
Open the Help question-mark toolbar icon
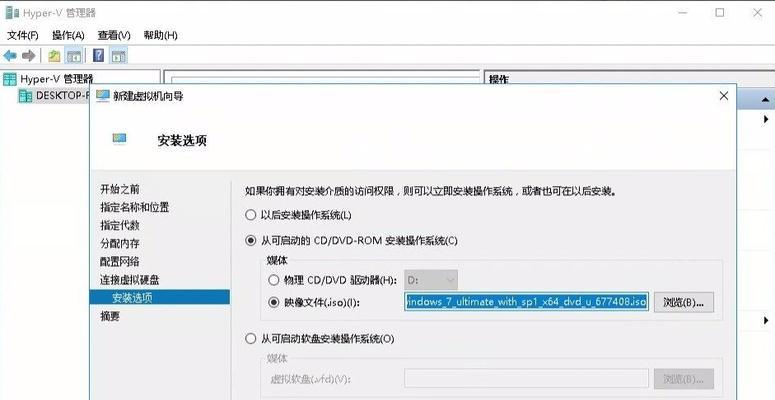(x=98, y=55)
